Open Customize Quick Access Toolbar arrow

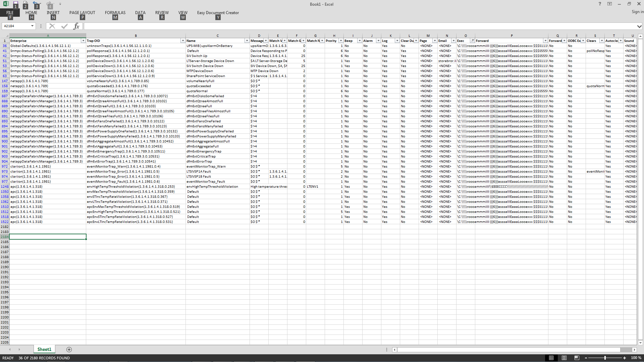point(60,4)
